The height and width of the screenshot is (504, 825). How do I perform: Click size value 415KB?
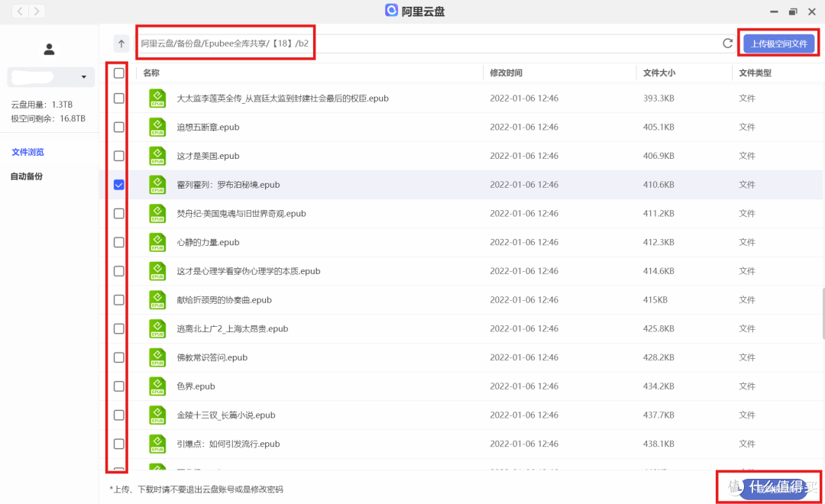coord(655,300)
